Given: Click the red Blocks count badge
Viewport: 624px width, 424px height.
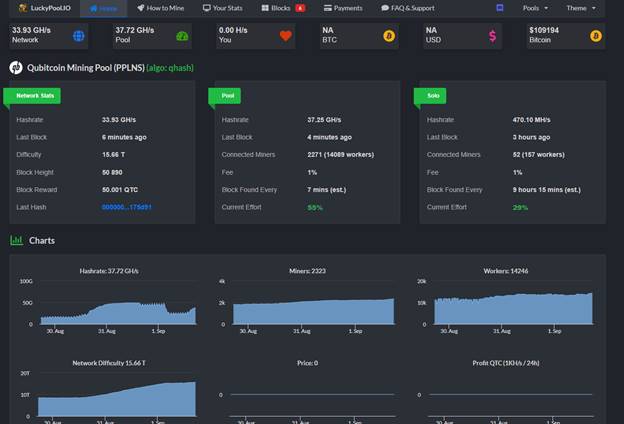Looking at the screenshot, I should pyautogui.click(x=300, y=8).
